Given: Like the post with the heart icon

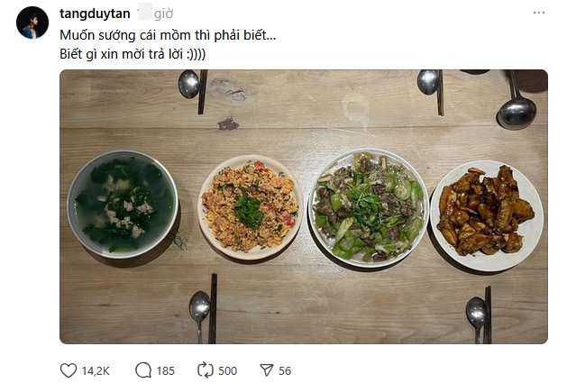Looking at the screenshot, I should [x=69, y=370].
